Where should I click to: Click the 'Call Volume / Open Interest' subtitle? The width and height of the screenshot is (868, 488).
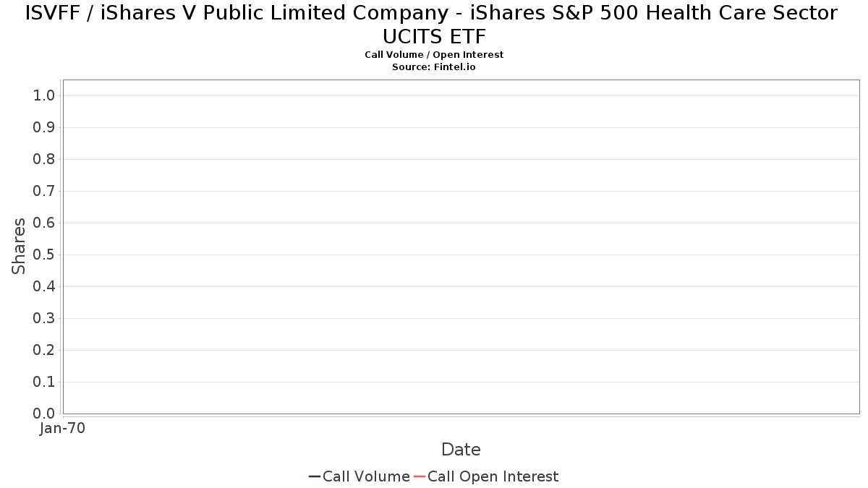click(x=434, y=55)
